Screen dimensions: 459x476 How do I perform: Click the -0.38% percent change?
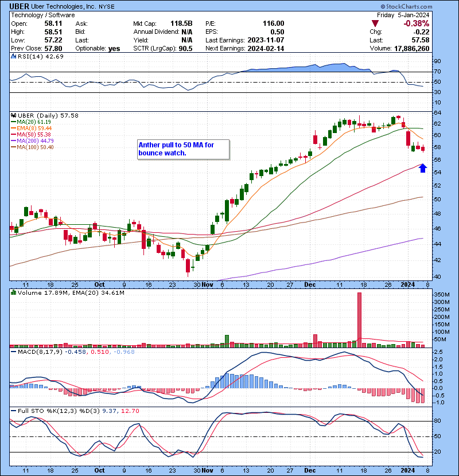point(416,24)
